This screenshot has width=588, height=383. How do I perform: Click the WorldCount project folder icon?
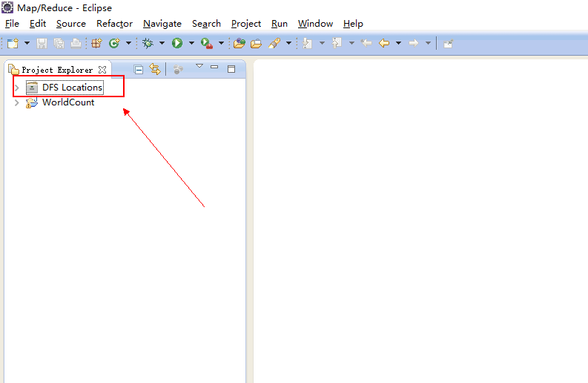[32, 103]
